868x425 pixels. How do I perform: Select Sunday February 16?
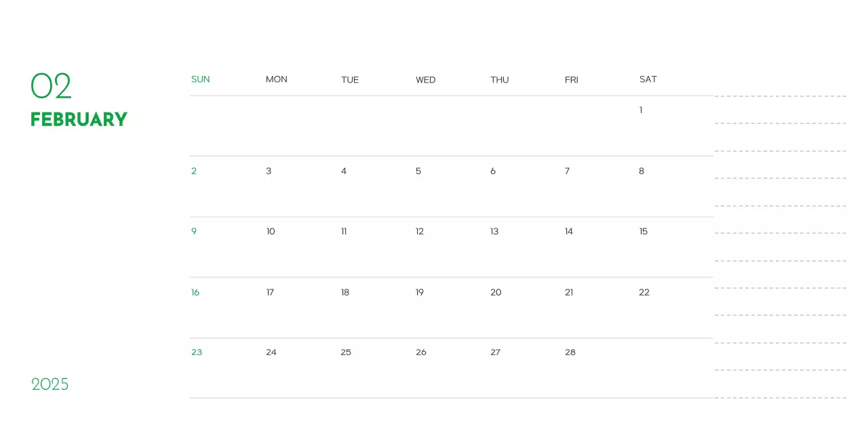[195, 292]
